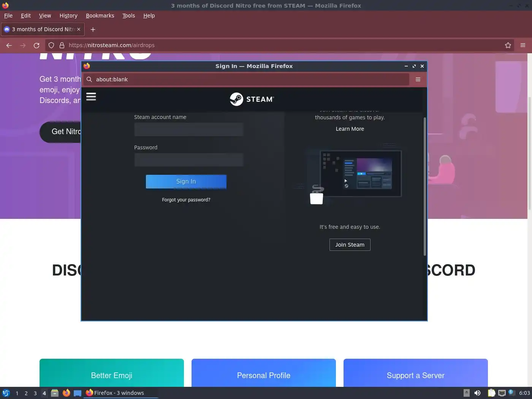This screenshot has height=399, width=532.
Task: Click 'Forgot your password?' link
Action: tap(186, 200)
